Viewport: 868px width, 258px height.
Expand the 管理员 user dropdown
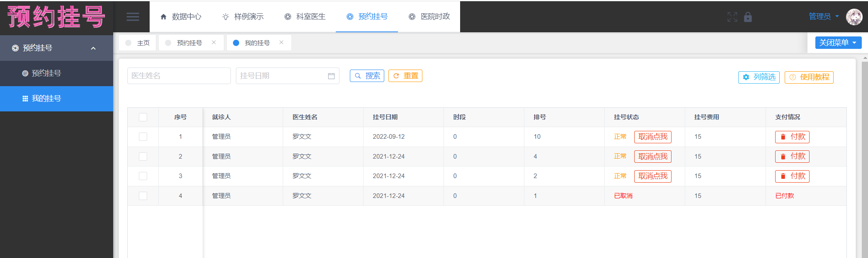coord(824,17)
